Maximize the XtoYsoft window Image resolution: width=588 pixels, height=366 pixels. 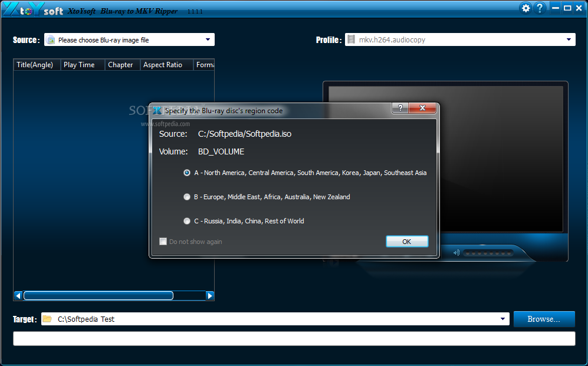[x=568, y=8]
